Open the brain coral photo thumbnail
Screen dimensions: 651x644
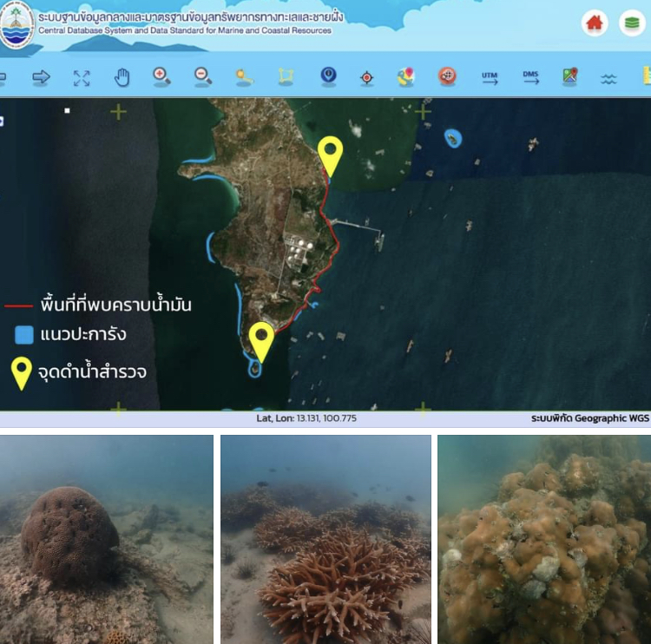107,539
